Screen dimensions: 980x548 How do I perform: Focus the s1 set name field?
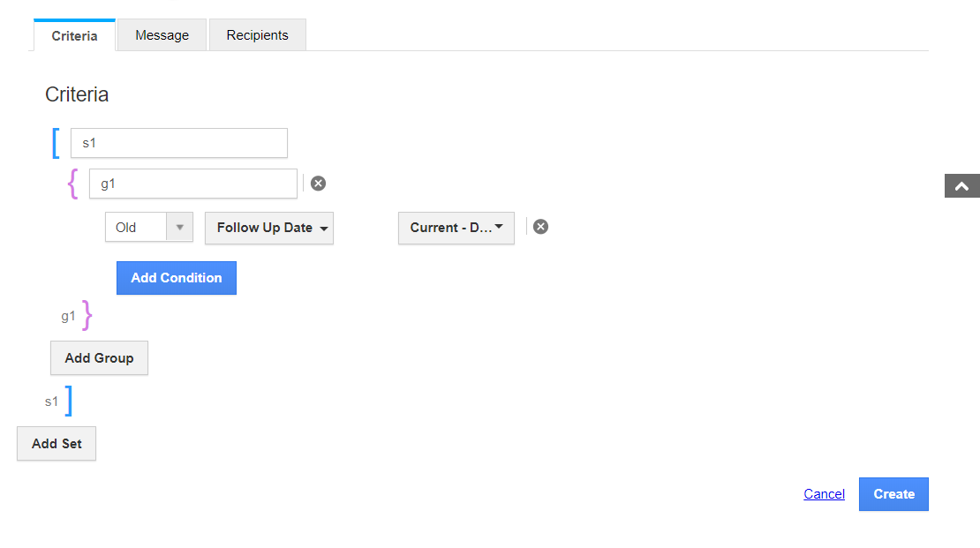pyautogui.click(x=179, y=143)
